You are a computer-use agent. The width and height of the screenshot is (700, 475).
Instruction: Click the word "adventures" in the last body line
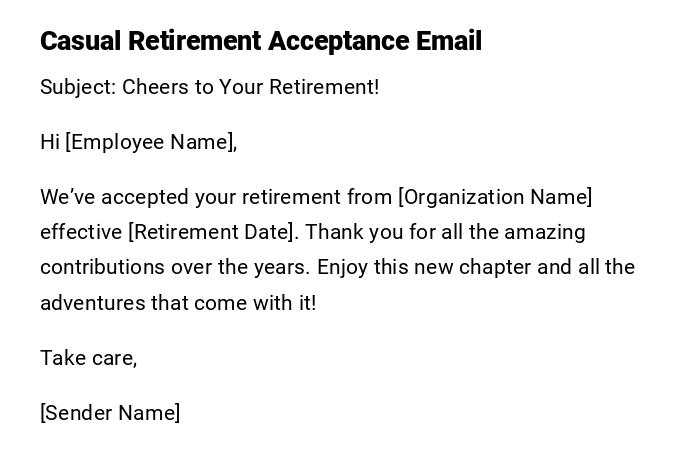pos(93,302)
